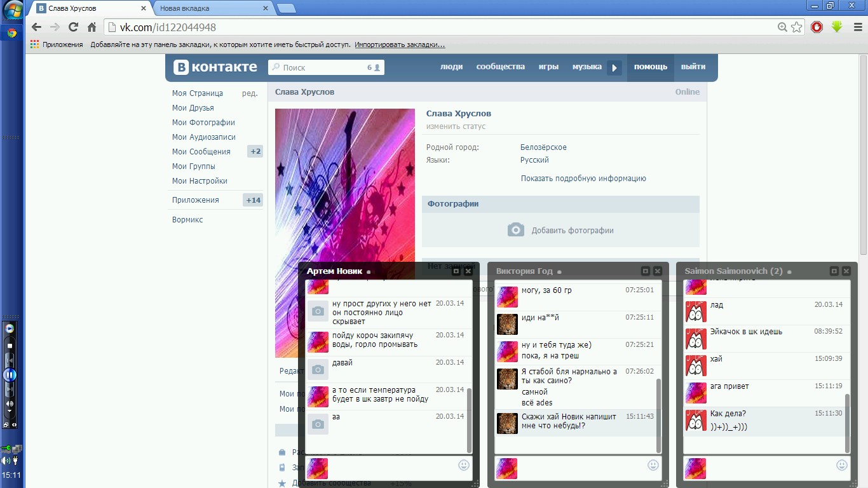Stop playback in the media player toolbar
868x488 pixels.
pos(10,346)
